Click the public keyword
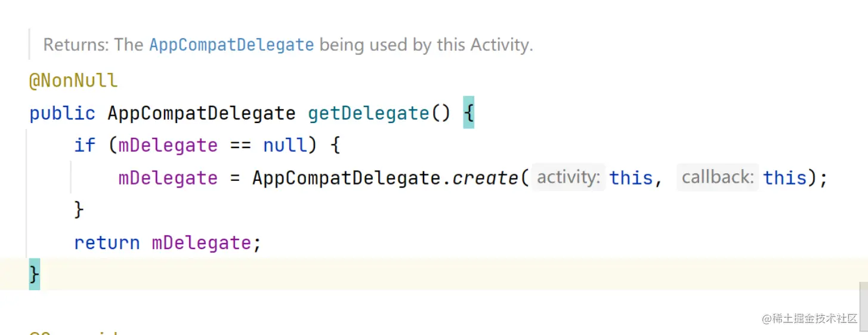This screenshot has height=335, width=868. (x=62, y=113)
